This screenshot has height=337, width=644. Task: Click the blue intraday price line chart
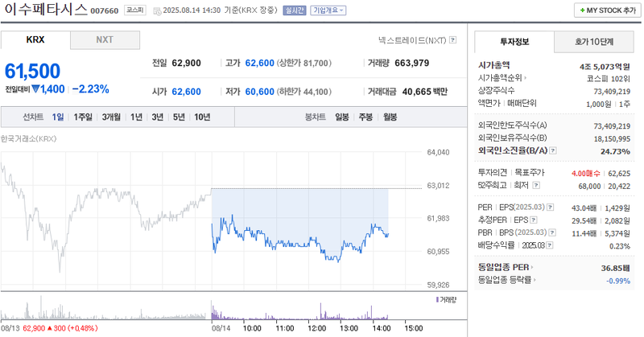tap(299, 239)
